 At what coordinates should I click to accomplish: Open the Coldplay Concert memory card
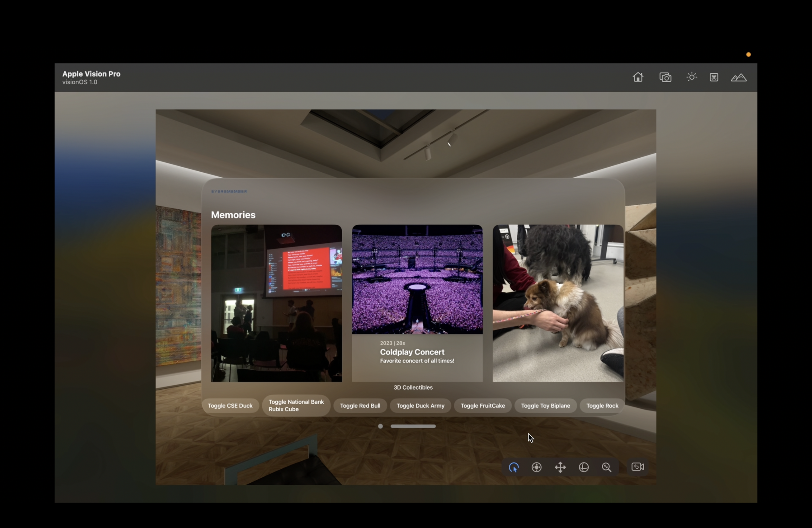417,302
